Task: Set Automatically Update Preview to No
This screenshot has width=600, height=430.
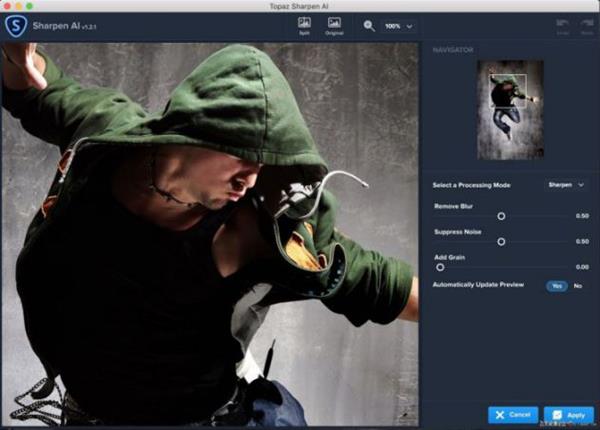Action: click(578, 286)
